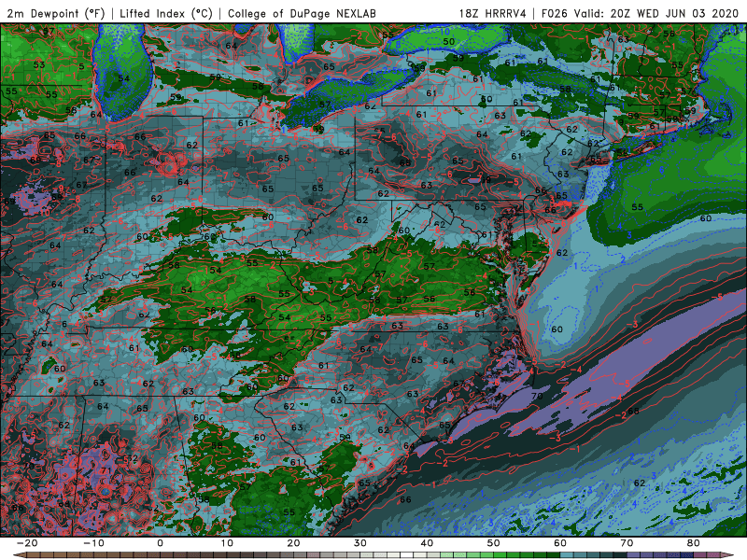Screen dimensions: 747x560
Task: Click the right arrow end of the colorbar
Action: [x=728, y=555]
